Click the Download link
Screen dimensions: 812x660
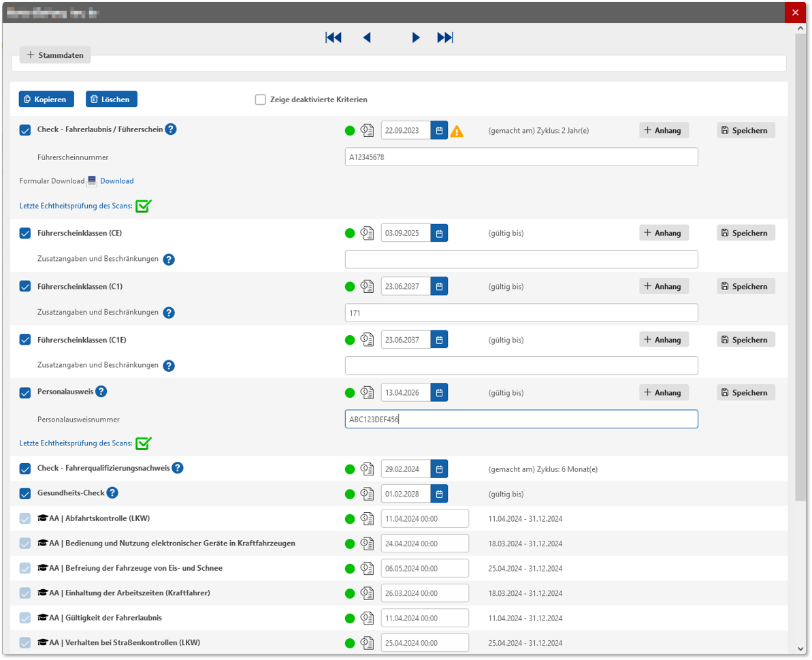tap(116, 180)
